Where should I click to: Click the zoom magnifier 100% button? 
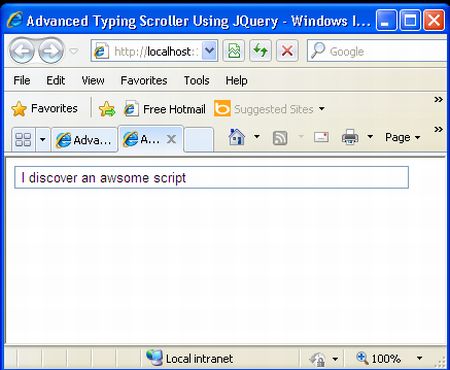[379, 358]
